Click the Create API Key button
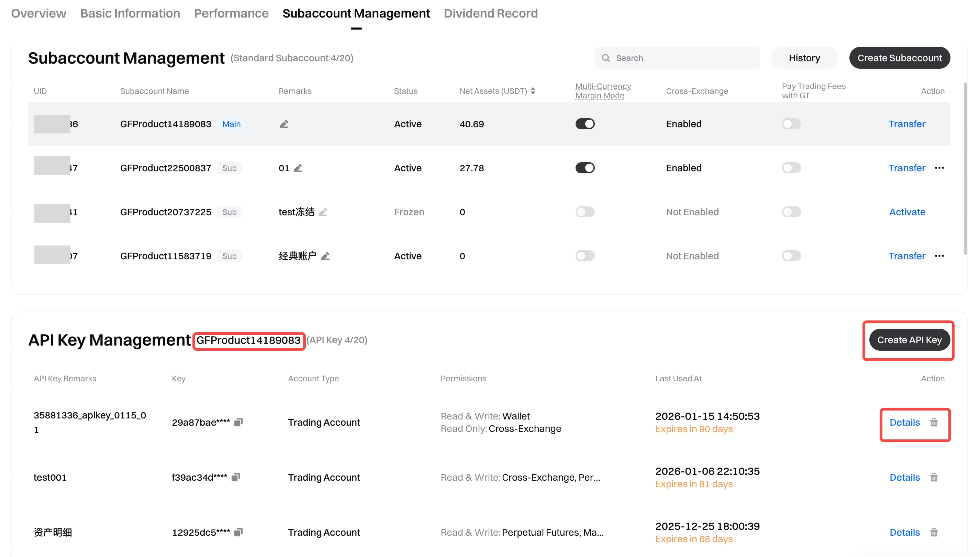Viewport: 980px width, 557px height. click(x=909, y=340)
